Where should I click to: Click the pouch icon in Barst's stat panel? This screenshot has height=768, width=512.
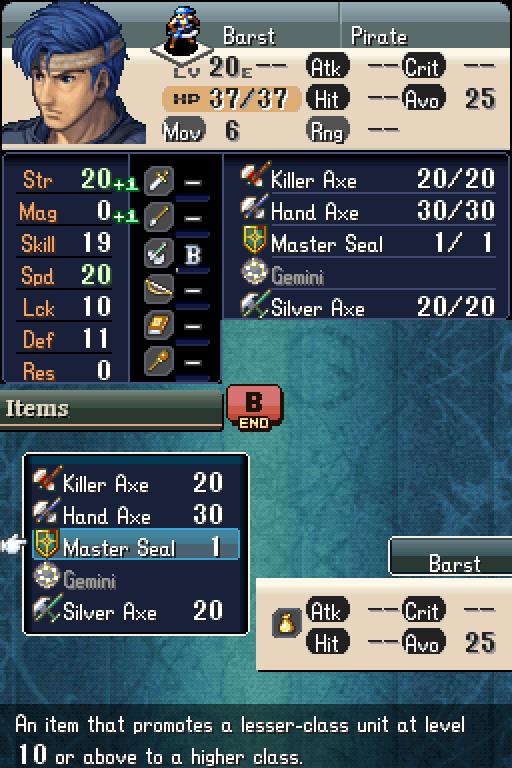coord(286,623)
